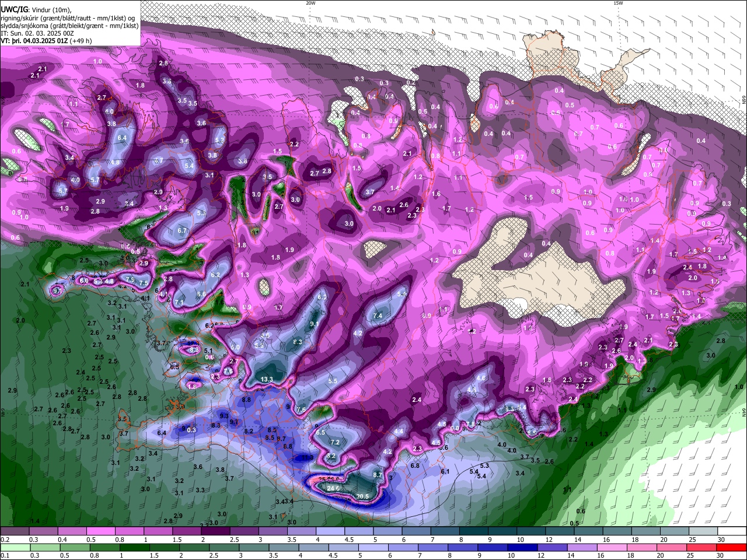
Task: Pick the dark teal 8 swatch, top legend row
Action: 473,531
